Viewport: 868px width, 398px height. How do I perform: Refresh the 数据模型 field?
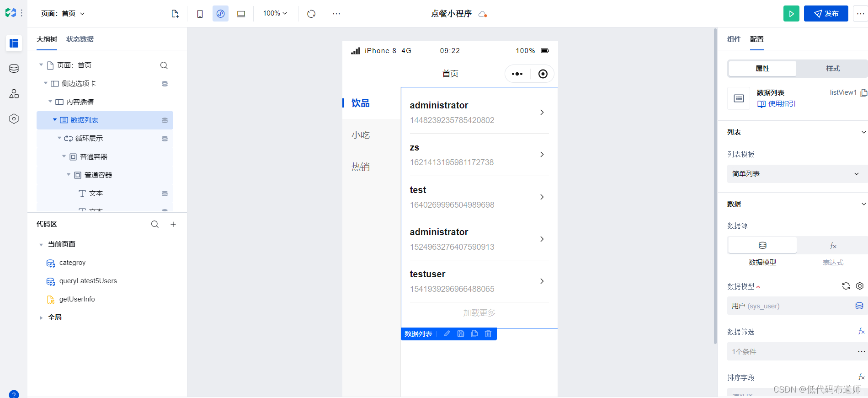[846, 286]
